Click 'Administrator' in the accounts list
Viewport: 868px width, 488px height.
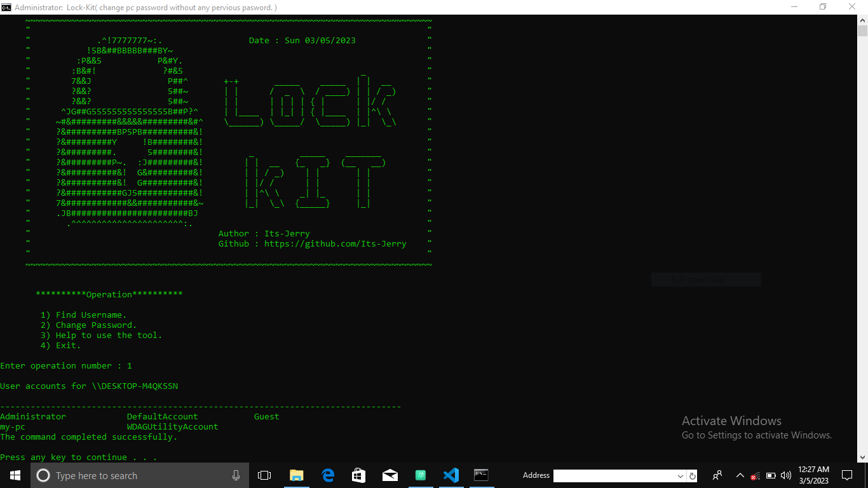tap(33, 416)
